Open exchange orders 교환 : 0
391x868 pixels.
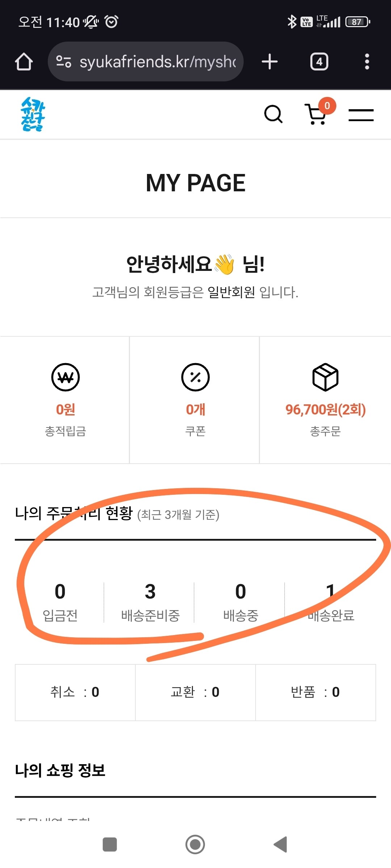click(x=195, y=692)
